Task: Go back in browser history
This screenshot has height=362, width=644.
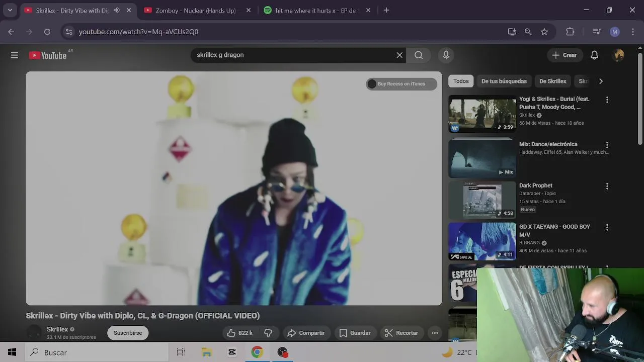Action: tap(11, 32)
